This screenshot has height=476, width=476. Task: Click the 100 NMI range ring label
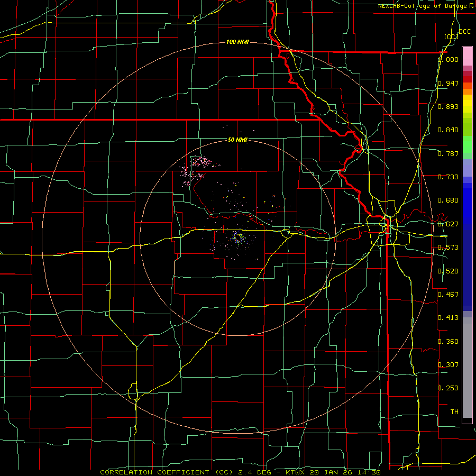coord(237,42)
